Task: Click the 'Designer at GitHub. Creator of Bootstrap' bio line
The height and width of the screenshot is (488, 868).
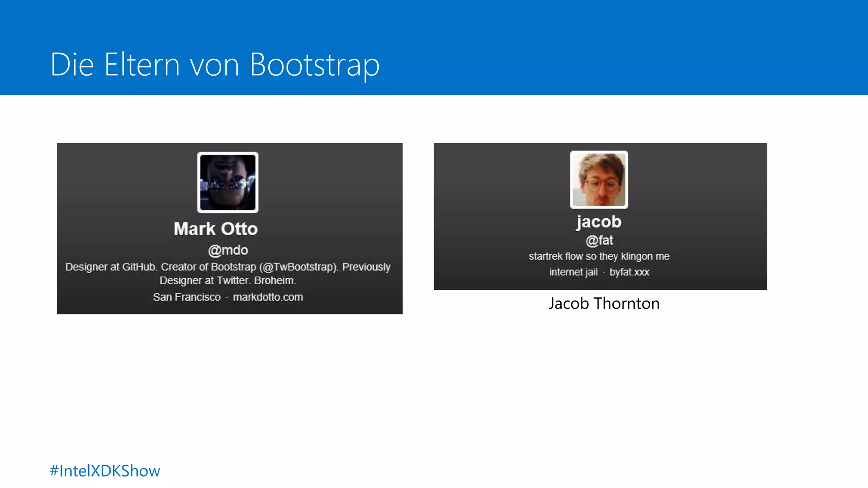Action: pyautogui.click(x=228, y=267)
